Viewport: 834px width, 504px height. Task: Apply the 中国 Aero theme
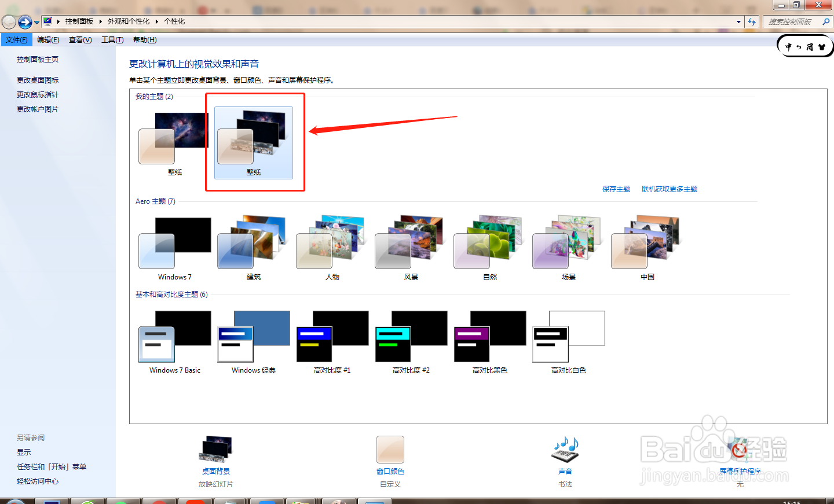pyautogui.click(x=648, y=249)
